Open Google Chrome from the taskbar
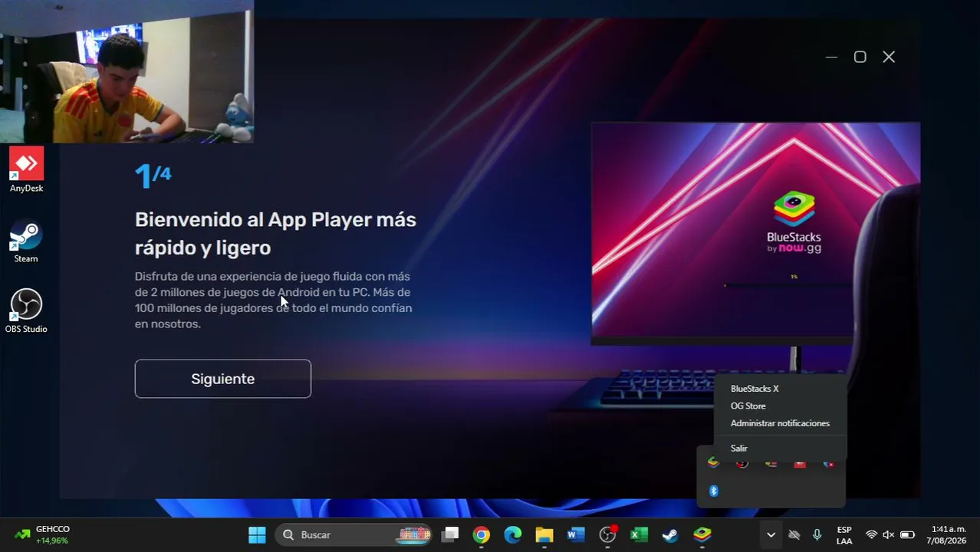This screenshot has width=980, height=552. tap(482, 534)
